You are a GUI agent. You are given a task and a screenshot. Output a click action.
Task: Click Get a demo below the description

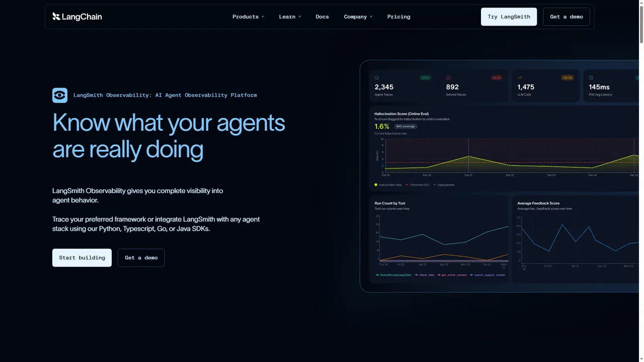coord(141,257)
